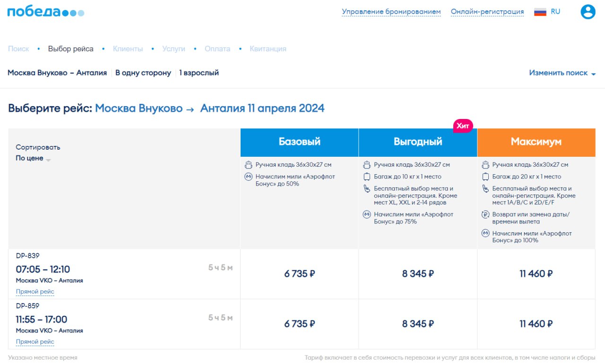This screenshot has width=605, height=364.
Task: Choose 6 735 ₽ fare for DP-839
Action: pyautogui.click(x=299, y=274)
